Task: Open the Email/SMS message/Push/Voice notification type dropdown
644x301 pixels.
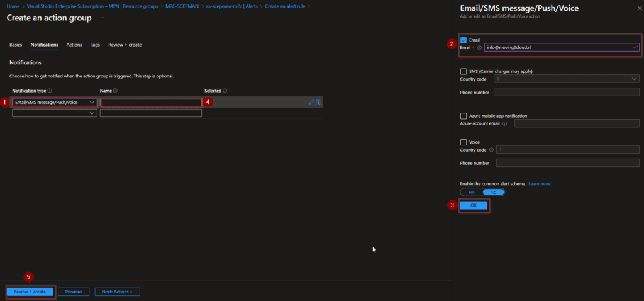Action: (54, 102)
